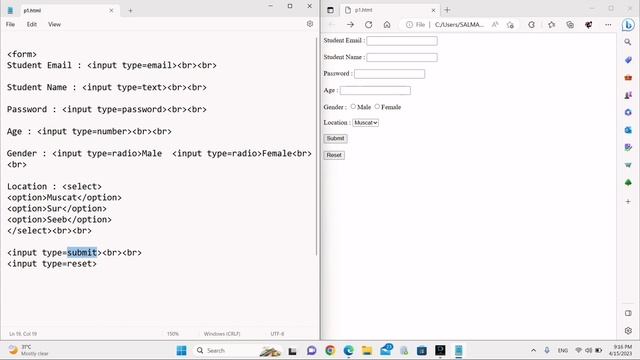The height and width of the screenshot is (360, 640).
Task: Open Mail app from taskbar
Action: point(386,350)
